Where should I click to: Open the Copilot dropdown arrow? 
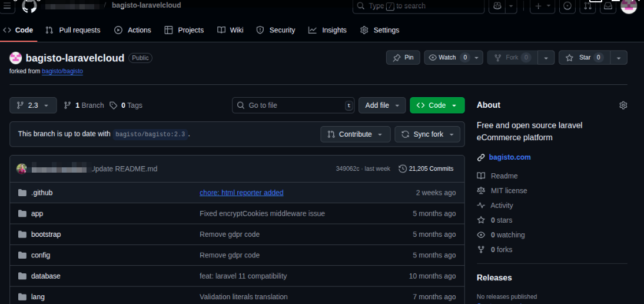tap(511, 6)
